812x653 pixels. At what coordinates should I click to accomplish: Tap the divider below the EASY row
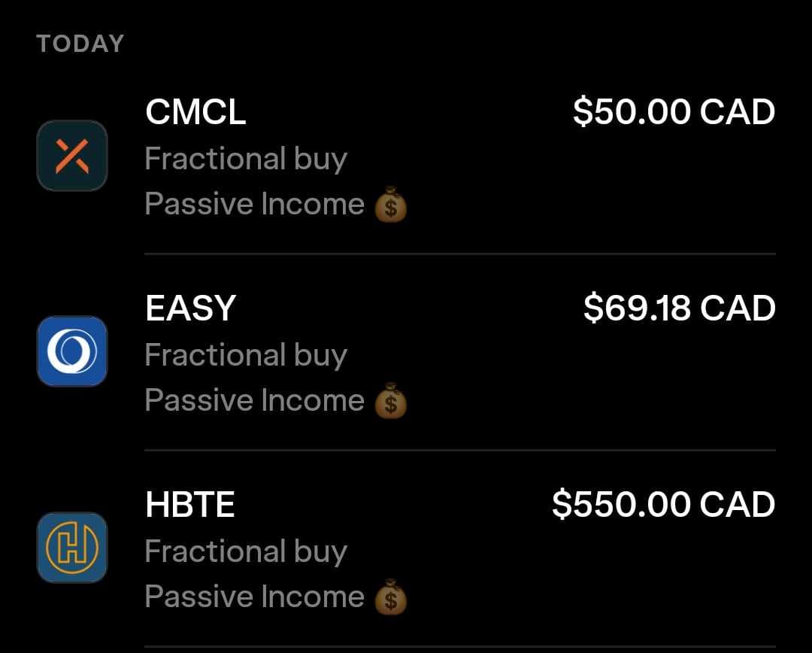[x=460, y=451]
